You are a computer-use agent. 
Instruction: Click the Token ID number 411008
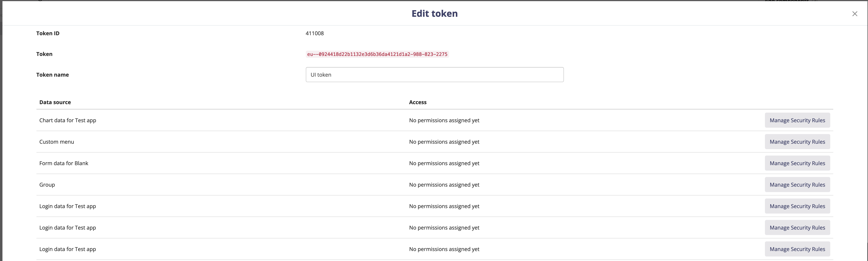(x=314, y=33)
